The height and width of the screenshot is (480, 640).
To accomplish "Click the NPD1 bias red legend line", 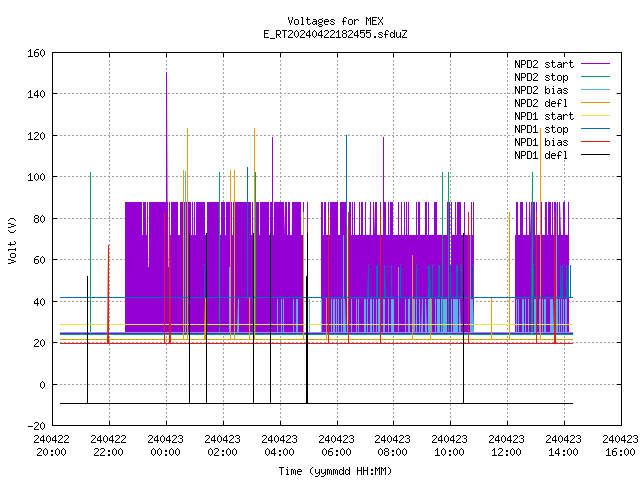I will (x=595, y=142).
